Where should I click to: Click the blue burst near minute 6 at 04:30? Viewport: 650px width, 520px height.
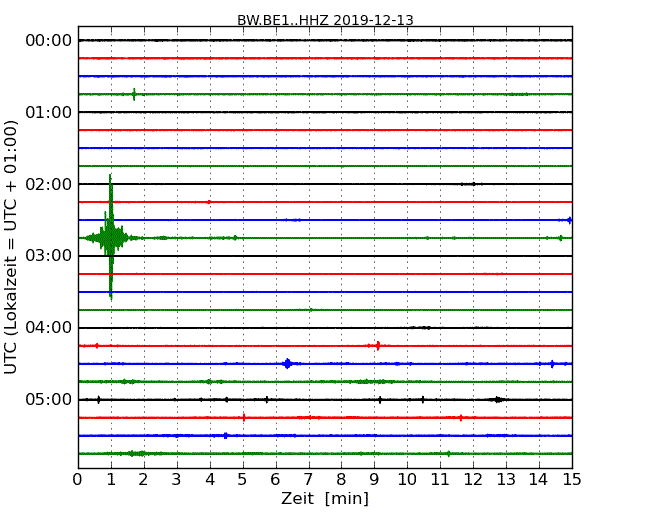(287, 364)
